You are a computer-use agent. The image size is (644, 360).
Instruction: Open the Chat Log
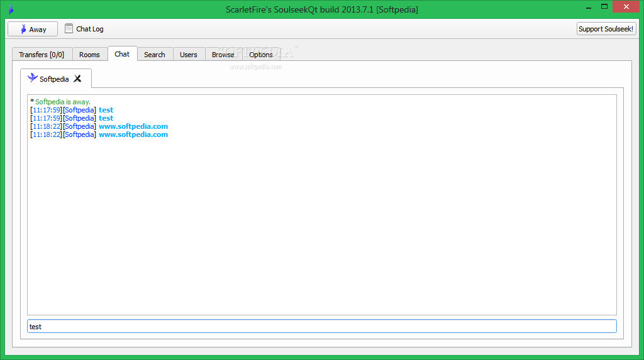click(x=84, y=29)
